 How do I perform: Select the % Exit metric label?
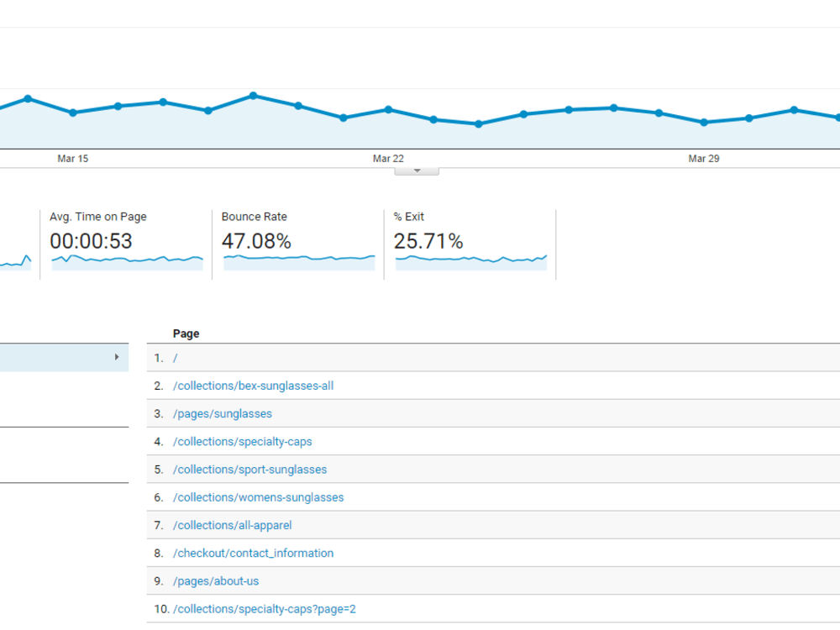[409, 217]
